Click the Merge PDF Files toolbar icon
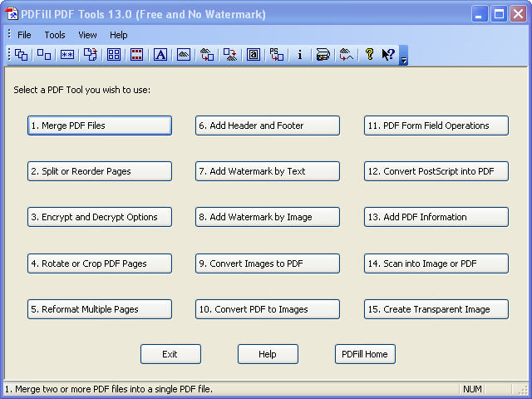Image resolution: width=532 pixels, height=399 pixels. tap(21, 55)
